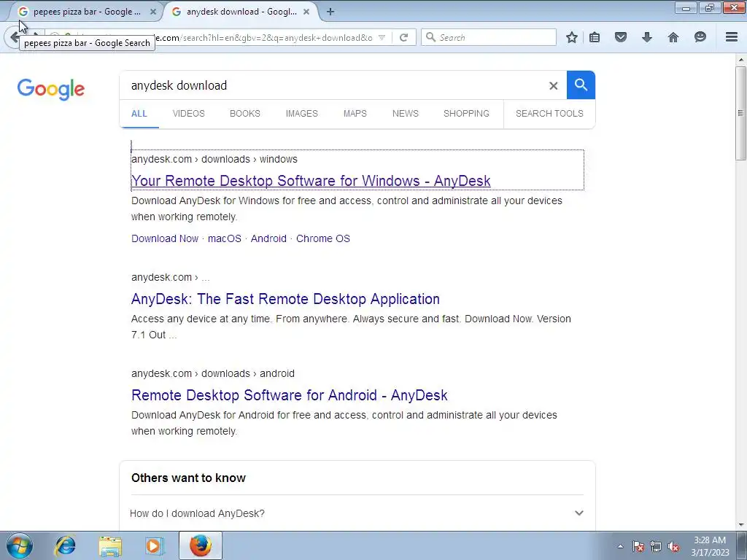Open the Firefox hamburger menu
The image size is (747, 560).
point(732,37)
